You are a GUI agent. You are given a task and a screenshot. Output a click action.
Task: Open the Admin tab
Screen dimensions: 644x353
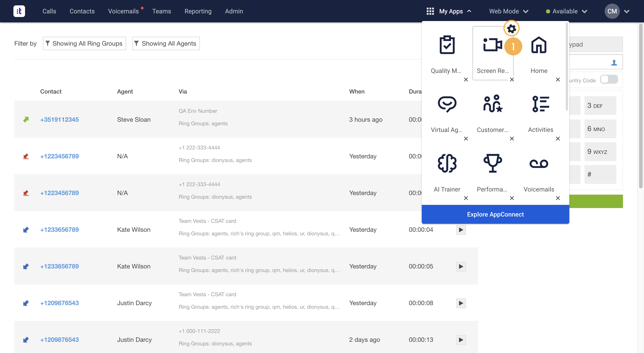pos(234,11)
